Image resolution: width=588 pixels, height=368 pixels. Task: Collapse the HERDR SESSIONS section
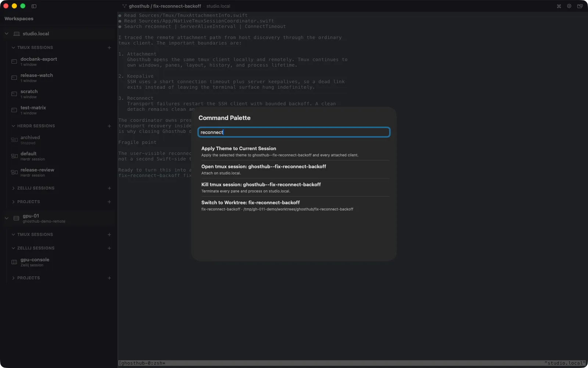13,126
